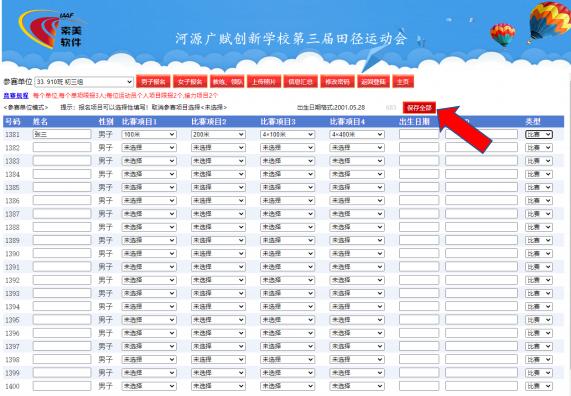The image size is (571, 396).
Task: Open the 竞赛规程 link
Action: pyautogui.click(x=16, y=96)
